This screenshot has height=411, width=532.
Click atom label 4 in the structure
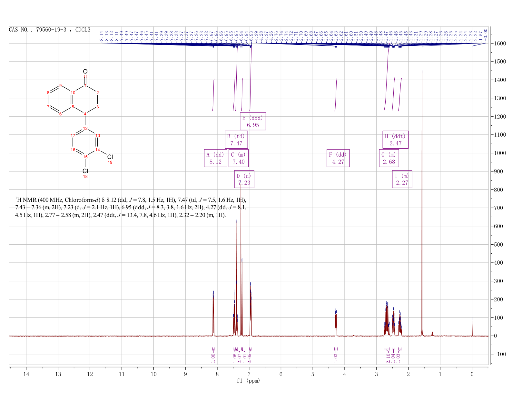85,114
